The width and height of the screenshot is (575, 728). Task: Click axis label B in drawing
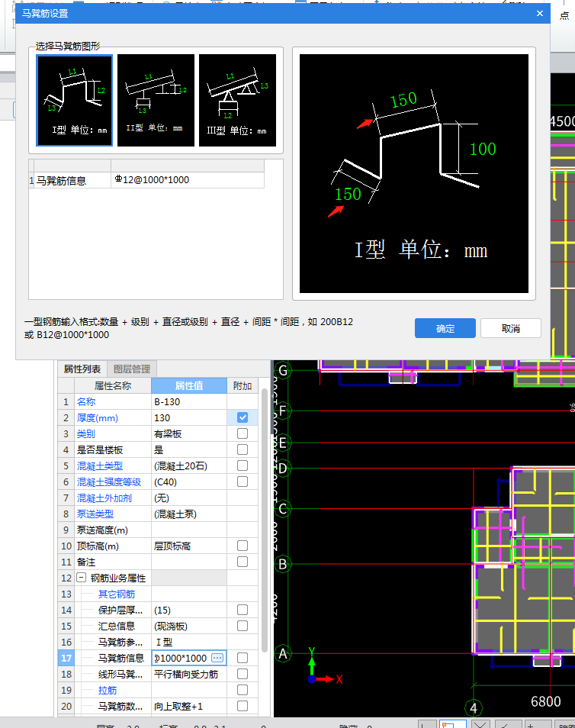(282, 564)
